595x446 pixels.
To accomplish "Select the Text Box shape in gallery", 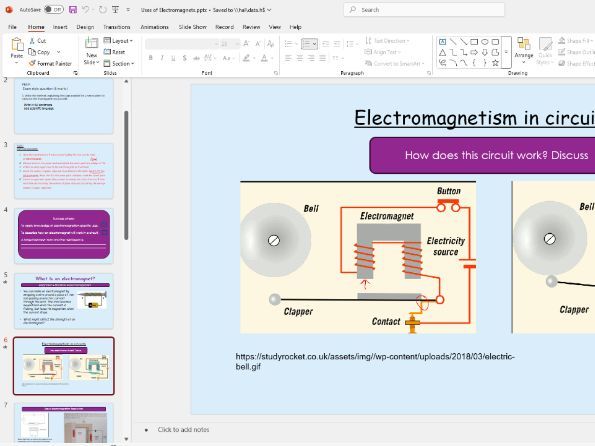I will click(x=442, y=41).
